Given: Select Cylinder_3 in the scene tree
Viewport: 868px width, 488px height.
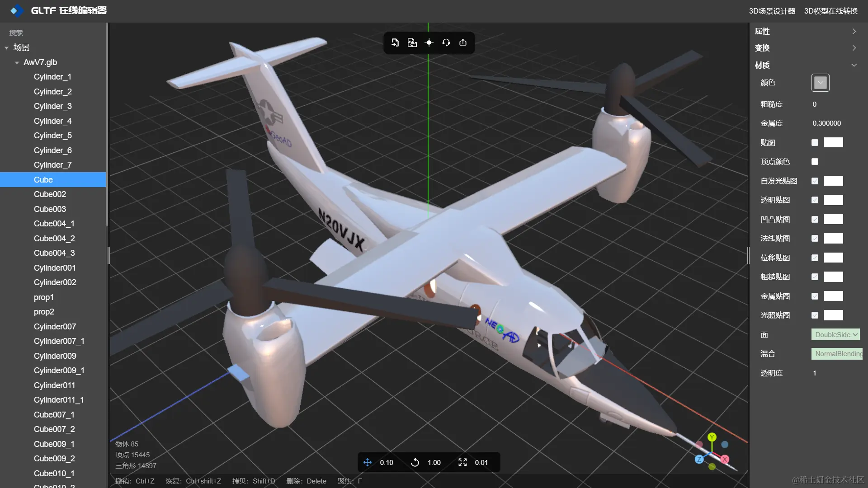Looking at the screenshot, I should 52,106.
